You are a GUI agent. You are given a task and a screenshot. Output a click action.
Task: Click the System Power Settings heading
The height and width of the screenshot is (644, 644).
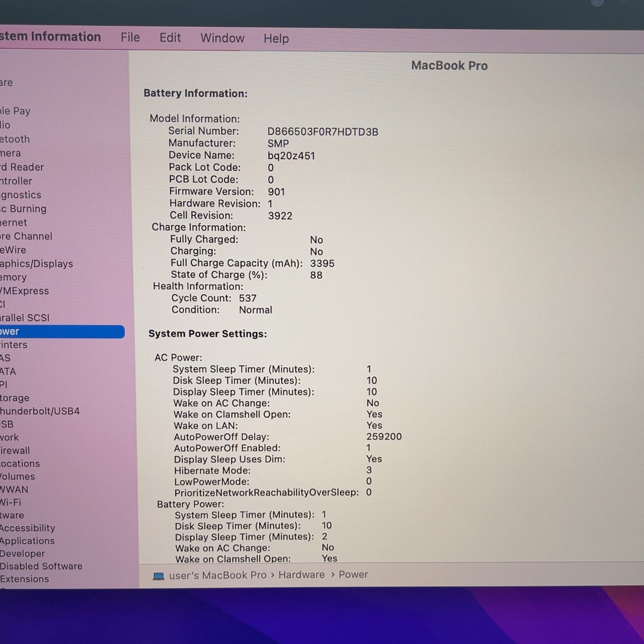click(x=208, y=334)
